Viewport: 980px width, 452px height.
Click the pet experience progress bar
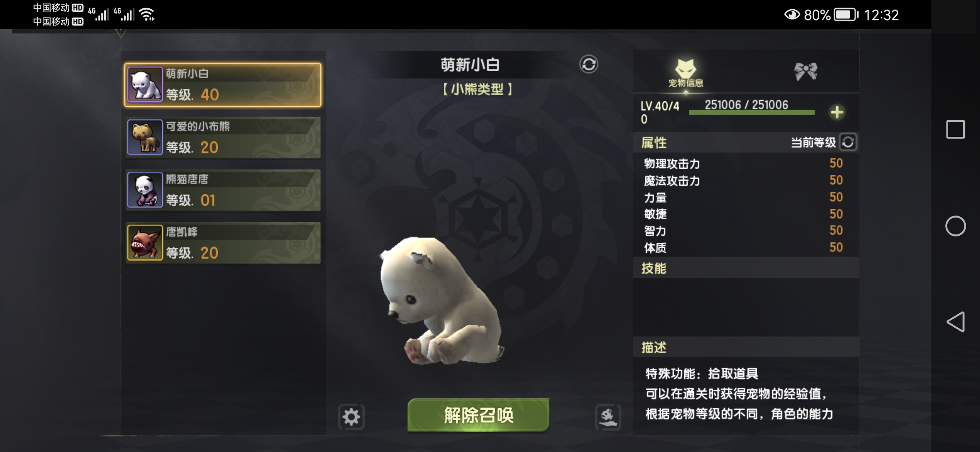(751, 112)
